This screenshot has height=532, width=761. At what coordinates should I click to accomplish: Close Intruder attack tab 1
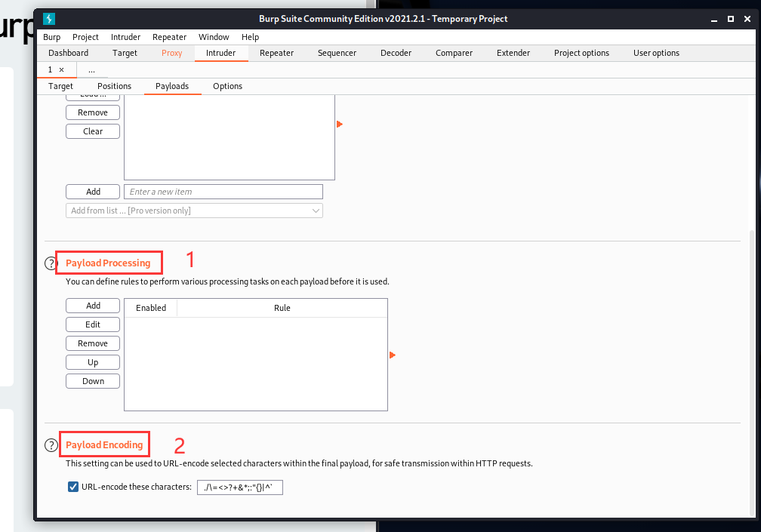(x=62, y=70)
